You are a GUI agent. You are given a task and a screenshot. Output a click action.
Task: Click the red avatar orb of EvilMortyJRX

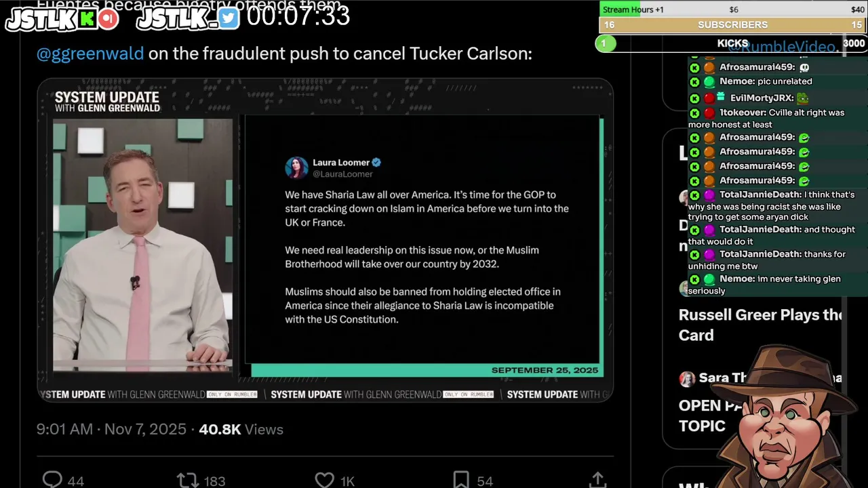point(709,99)
